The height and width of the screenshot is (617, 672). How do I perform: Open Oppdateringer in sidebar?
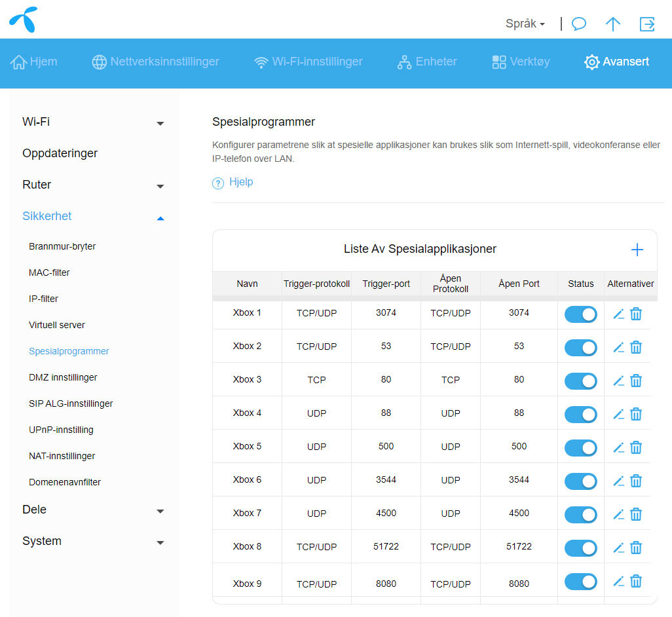[60, 153]
